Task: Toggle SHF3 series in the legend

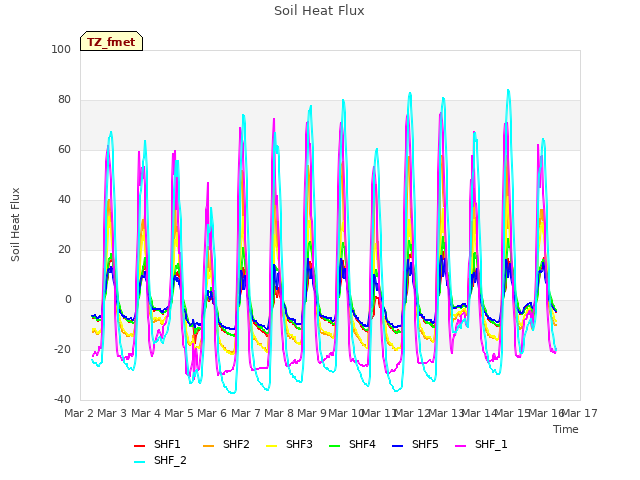Action: click(x=289, y=444)
